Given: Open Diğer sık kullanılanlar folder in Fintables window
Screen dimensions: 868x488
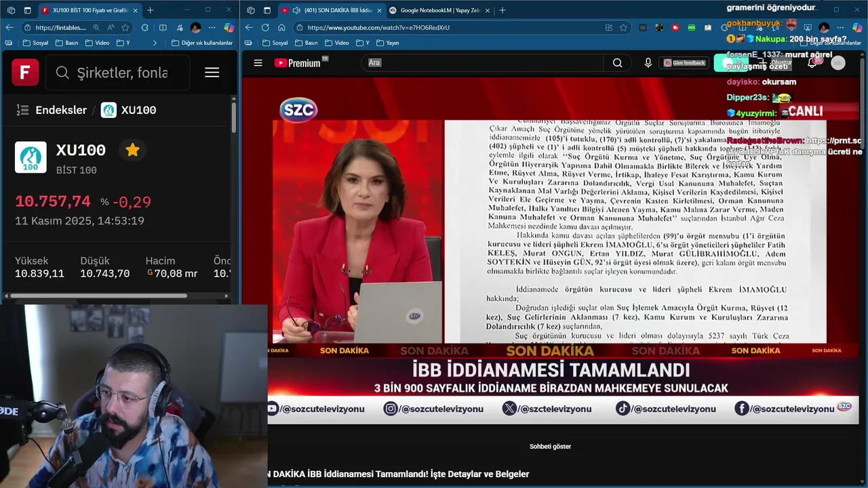Looking at the screenshot, I should (x=201, y=43).
